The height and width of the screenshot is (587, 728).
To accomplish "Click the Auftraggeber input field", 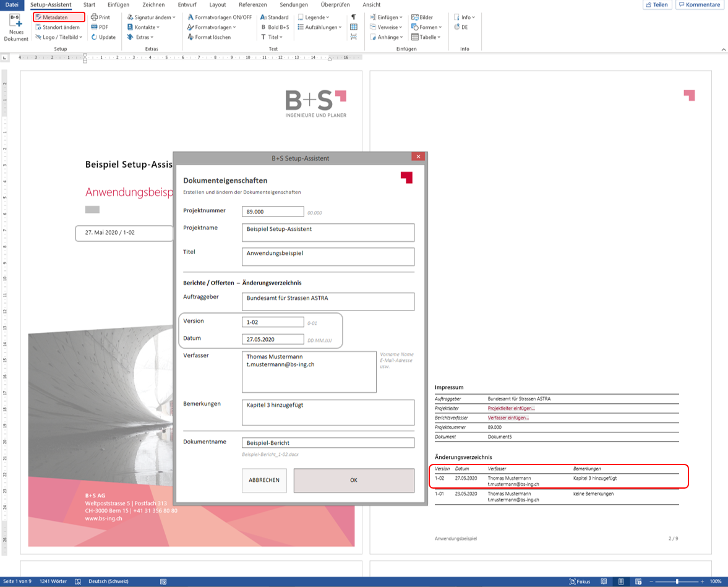I will pos(328,301).
